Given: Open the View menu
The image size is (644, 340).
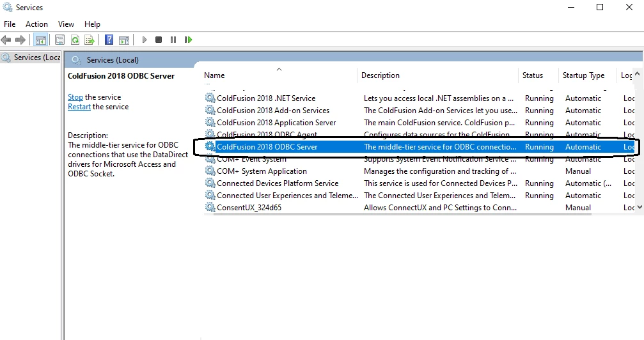Looking at the screenshot, I should pyautogui.click(x=66, y=24).
